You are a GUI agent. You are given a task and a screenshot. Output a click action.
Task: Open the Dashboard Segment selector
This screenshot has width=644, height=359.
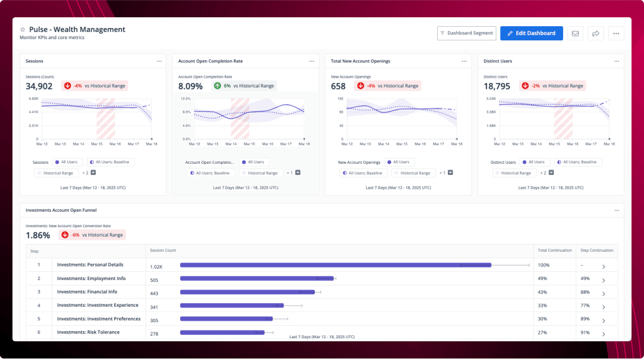(x=467, y=33)
